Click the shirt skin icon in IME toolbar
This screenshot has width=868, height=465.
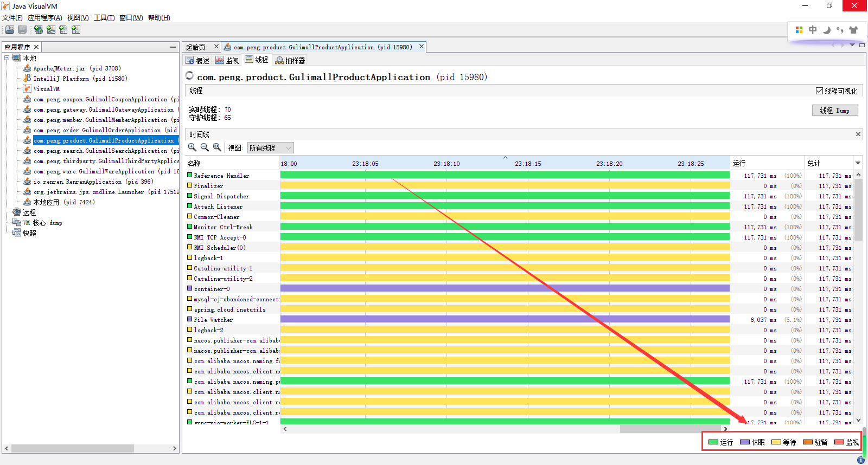[854, 30]
